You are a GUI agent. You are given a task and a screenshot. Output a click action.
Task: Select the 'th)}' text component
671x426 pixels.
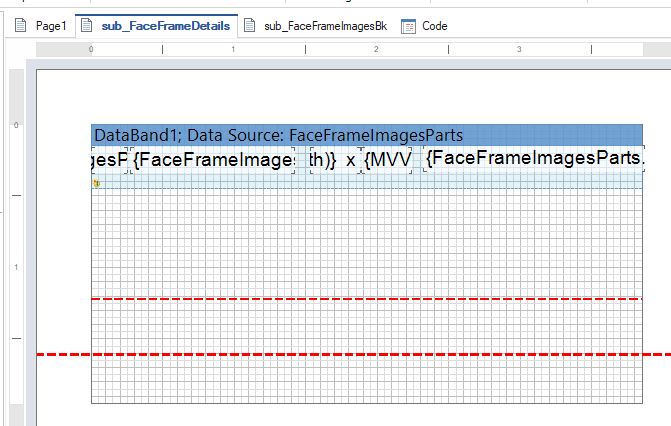click(323, 160)
